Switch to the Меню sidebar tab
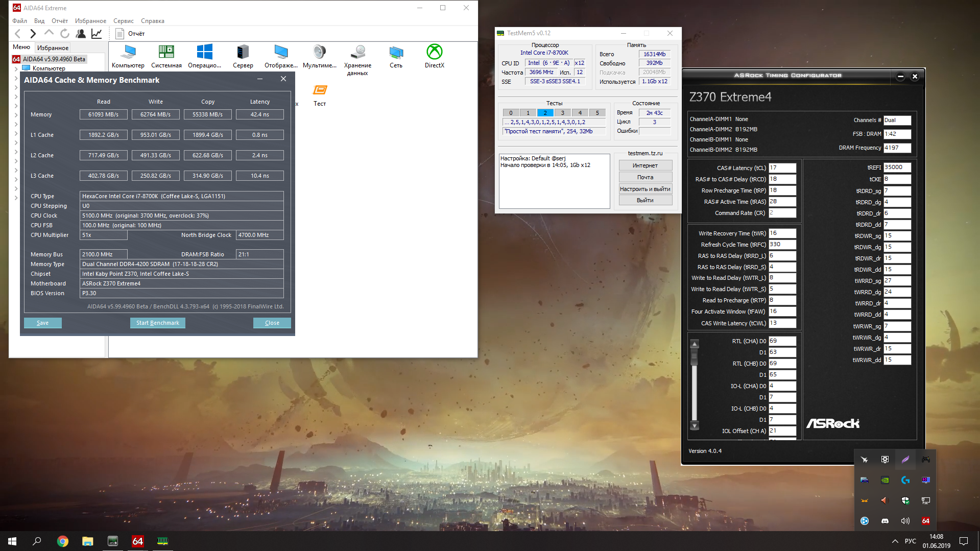 [21, 47]
